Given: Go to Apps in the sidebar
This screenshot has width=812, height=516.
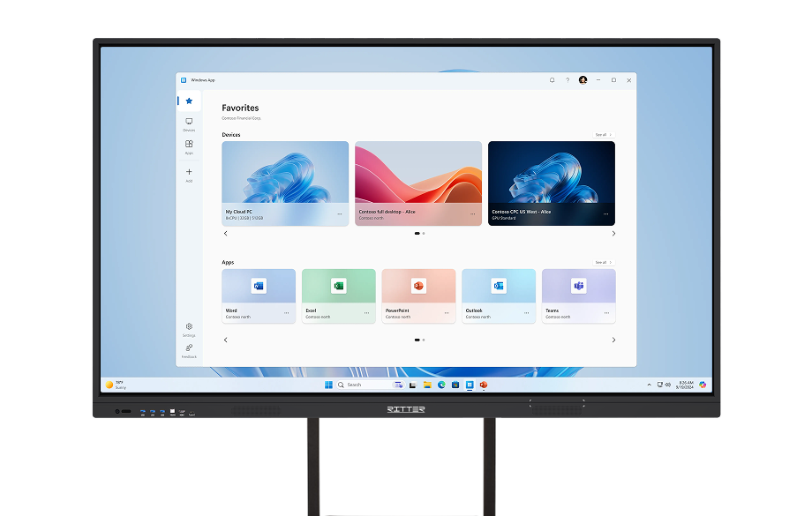Looking at the screenshot, I should point(189,146).
